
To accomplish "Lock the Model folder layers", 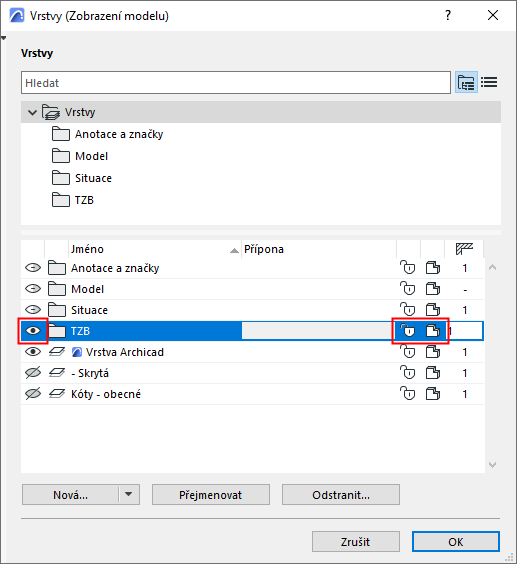I will [x=408, y=288].
